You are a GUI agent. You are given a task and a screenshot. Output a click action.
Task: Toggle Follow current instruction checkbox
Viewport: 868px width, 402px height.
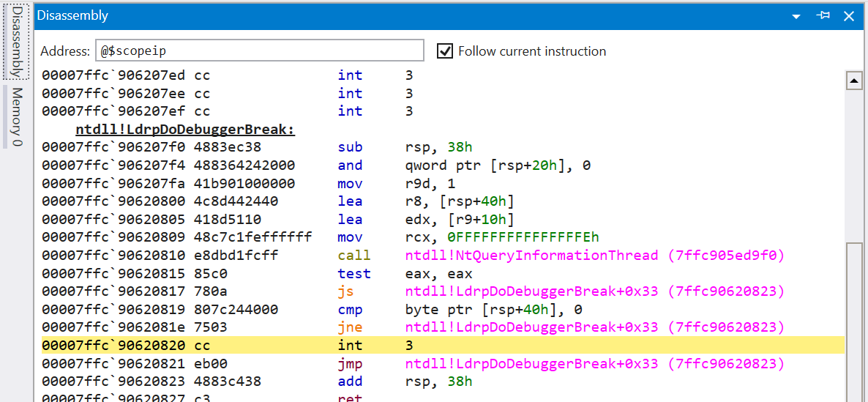click(x=444, y=51)
